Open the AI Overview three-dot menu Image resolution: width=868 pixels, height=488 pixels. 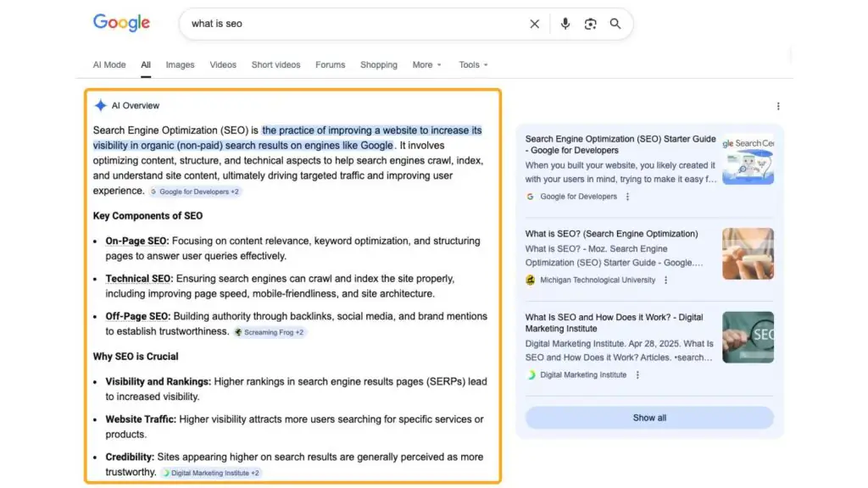[x=778, y=106]
